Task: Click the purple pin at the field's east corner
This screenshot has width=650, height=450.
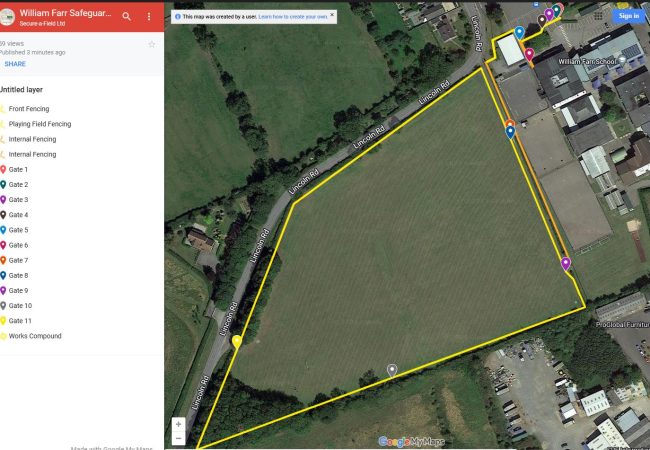Action: tap(566, 263)
